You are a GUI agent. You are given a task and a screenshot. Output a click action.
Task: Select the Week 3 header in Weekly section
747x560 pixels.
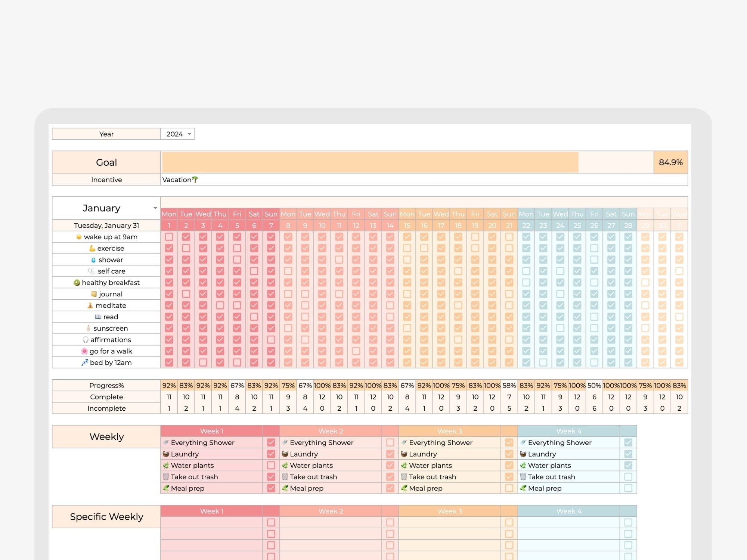[x=450, y=431]
